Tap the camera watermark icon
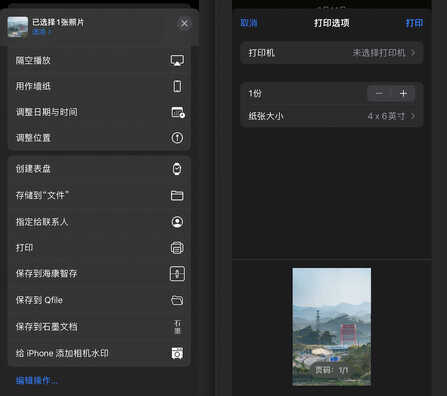 click(177, 353)
